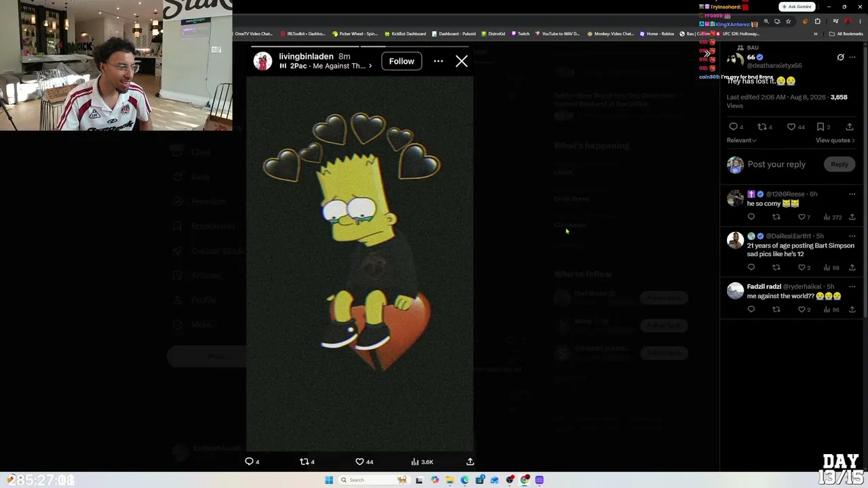The image size is (868, 488).
Task: Click the Reply button
Action: pos(840,164)
